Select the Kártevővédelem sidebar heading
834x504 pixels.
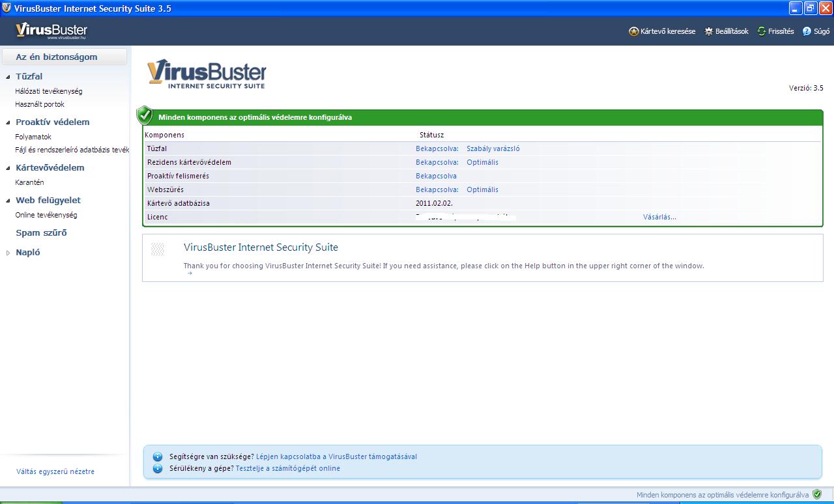click(x=50, y=167)
